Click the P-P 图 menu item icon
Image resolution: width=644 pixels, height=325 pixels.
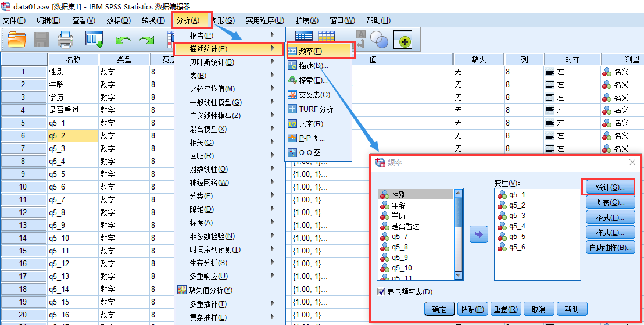(x=292, y=138)
